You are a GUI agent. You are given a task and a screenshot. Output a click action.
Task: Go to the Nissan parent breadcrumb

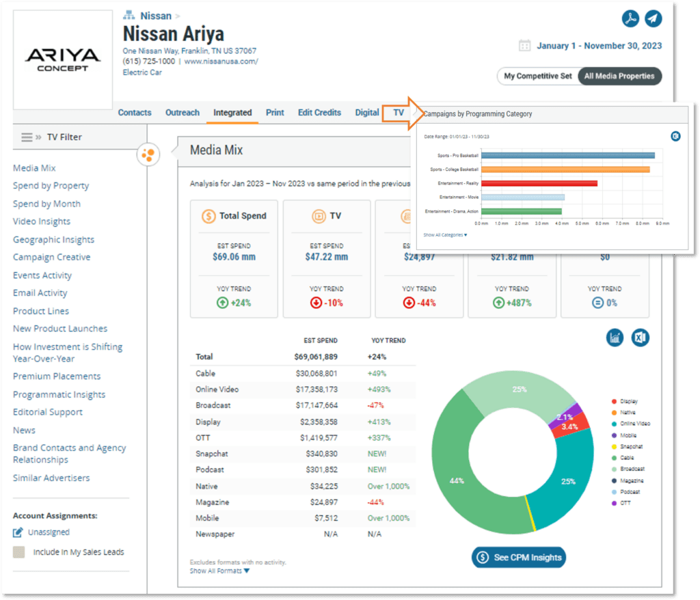[156, 16]
